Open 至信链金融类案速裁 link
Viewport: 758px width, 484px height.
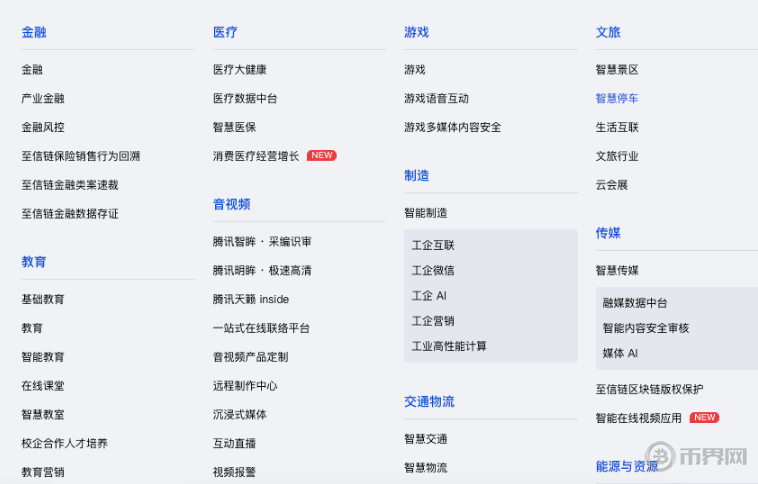[70, 185]
